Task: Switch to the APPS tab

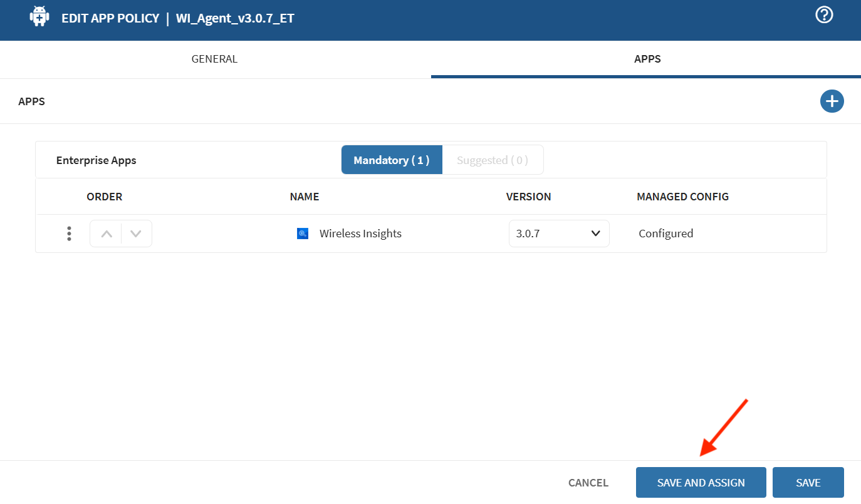Action: 647,59
